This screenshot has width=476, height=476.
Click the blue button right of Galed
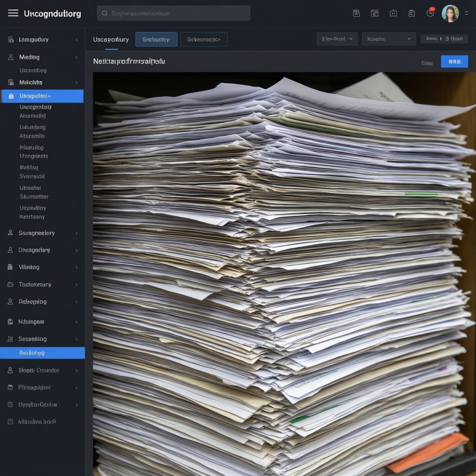coord(454,62)
